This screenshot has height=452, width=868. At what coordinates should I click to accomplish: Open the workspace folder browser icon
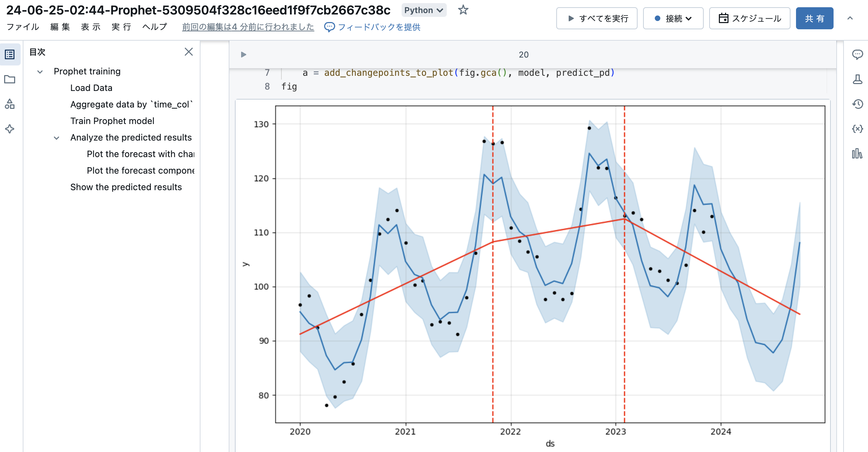coord(10,80)
